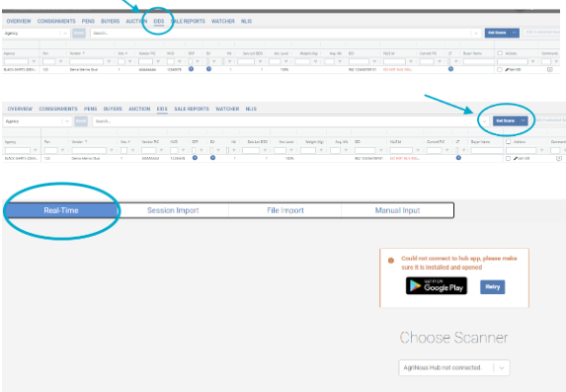Tick Actions header checkbox in upper screenshot
This screenshot has height=392, width=566.
click(x=500, y=53)
